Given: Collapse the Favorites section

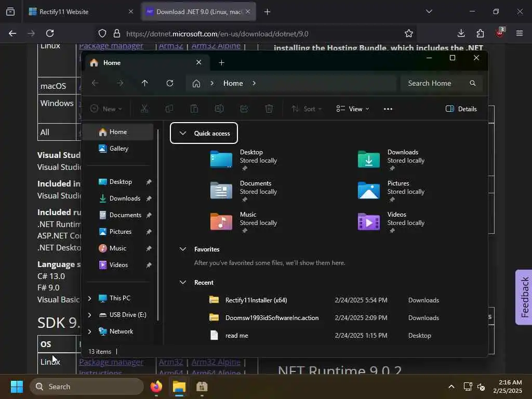Looking at the screenshot, I should pyautogui.click(x=182, y=249).
